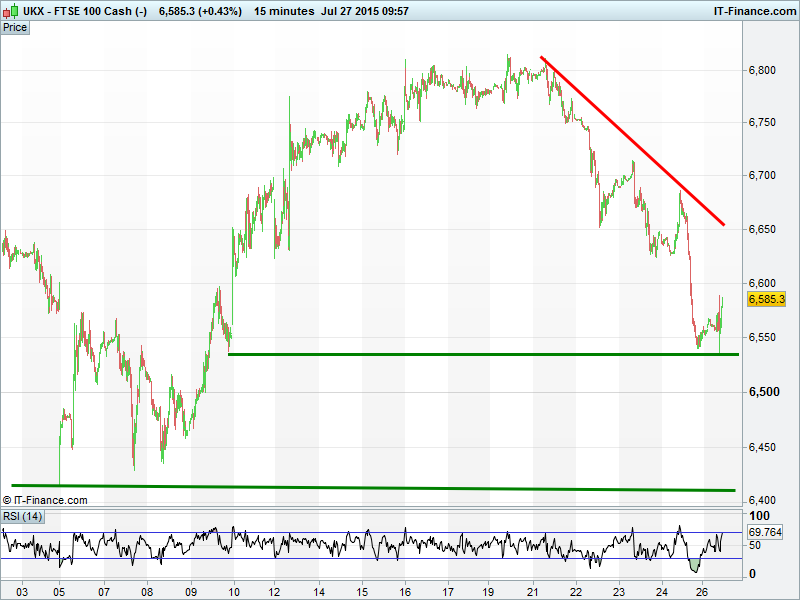The width and height of the screenshot is (800, 600).
Task: Click date 03 on the time axis
Action: coord(22,590)
